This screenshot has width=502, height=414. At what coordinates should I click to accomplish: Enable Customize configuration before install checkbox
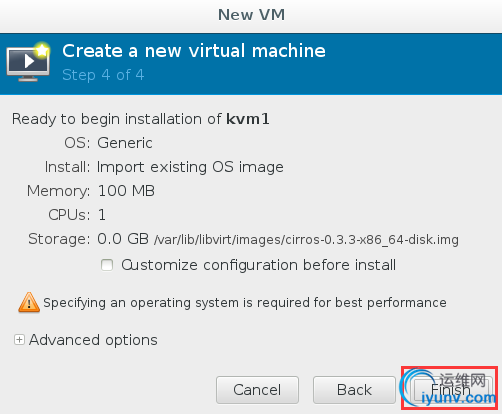coord(107,265)
